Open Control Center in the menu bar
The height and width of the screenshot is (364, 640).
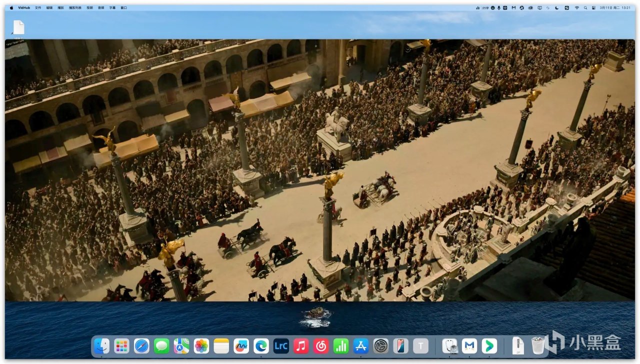point(593,8)
